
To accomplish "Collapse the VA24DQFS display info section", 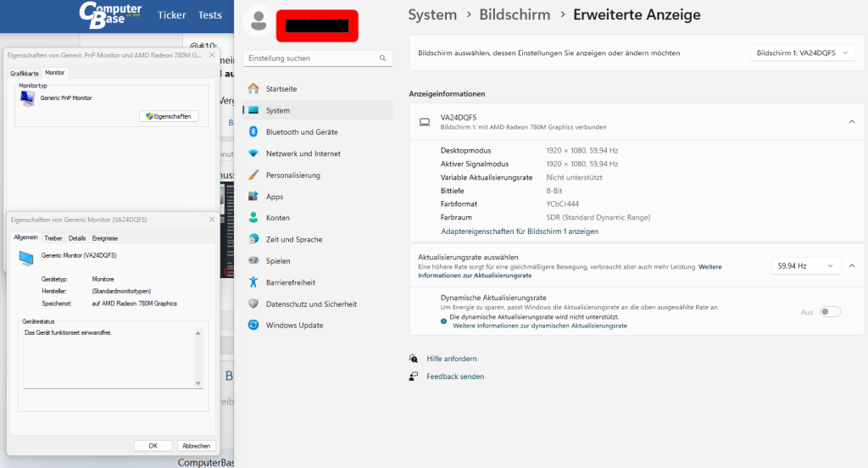I will 852,122.
